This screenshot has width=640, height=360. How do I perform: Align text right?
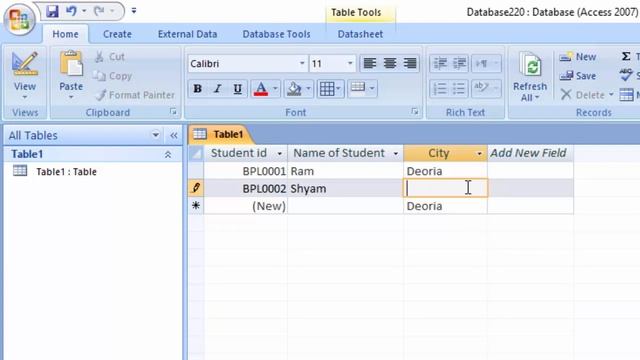click(x=410, y=63)
